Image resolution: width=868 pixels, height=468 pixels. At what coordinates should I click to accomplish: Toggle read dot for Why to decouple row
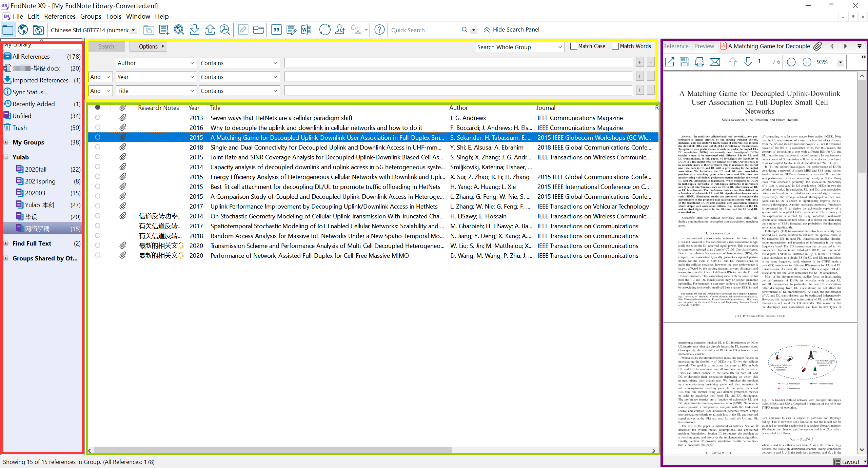click(98, 127)
